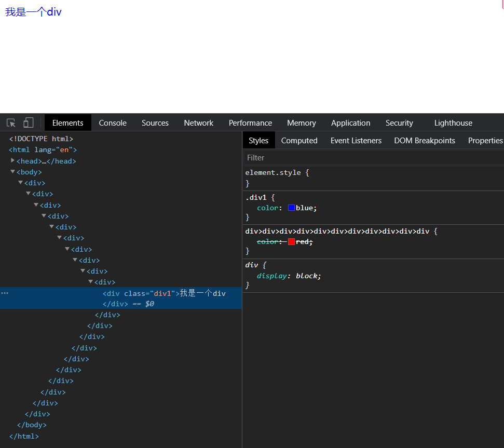Switch to the Console tab
The width and height of the screenshot is (504, 448).
point(113,123)
